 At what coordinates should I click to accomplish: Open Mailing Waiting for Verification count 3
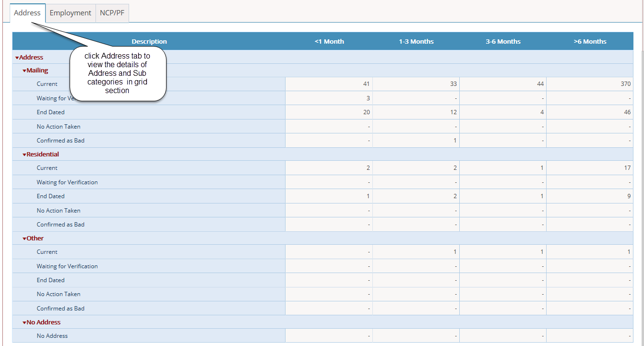pos(368,98)
